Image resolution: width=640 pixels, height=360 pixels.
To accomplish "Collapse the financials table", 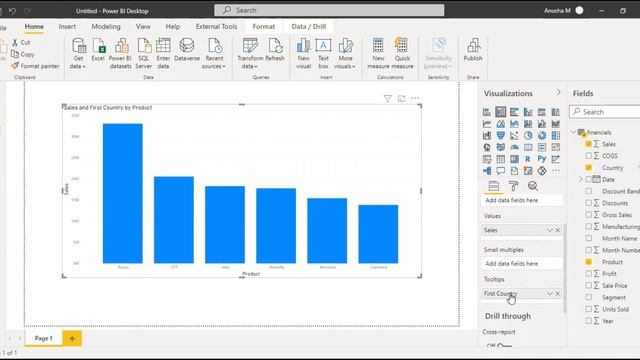I will point(573,132).
